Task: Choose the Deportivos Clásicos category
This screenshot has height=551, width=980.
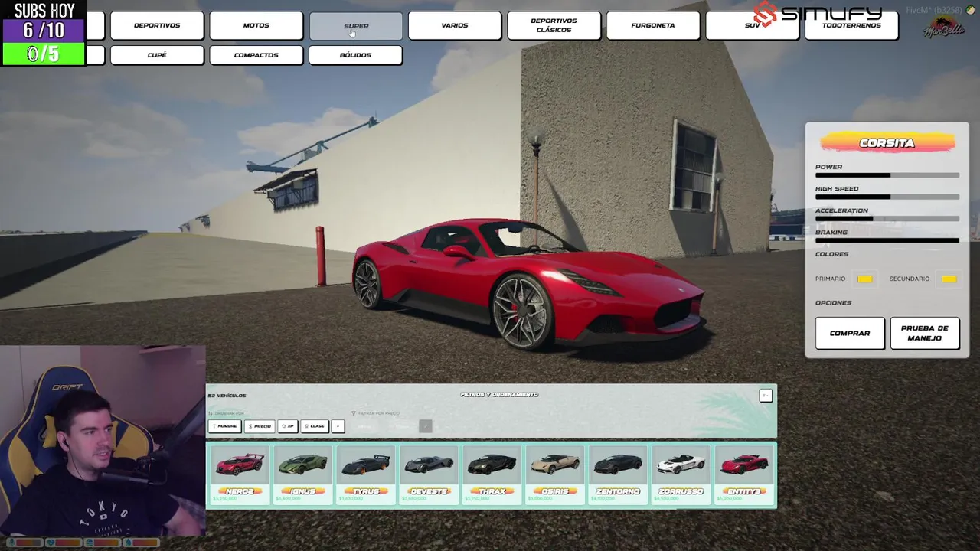Action: 554,25
